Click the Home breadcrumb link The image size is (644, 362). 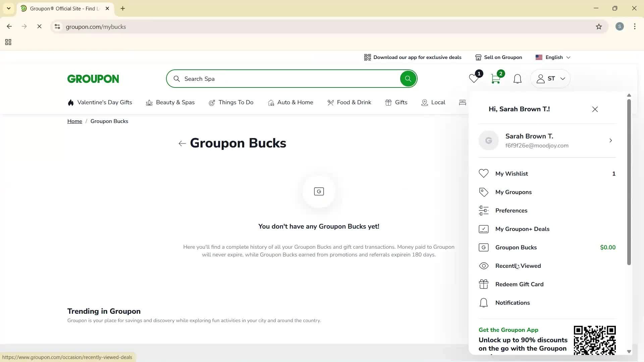(x=74, y=121)
